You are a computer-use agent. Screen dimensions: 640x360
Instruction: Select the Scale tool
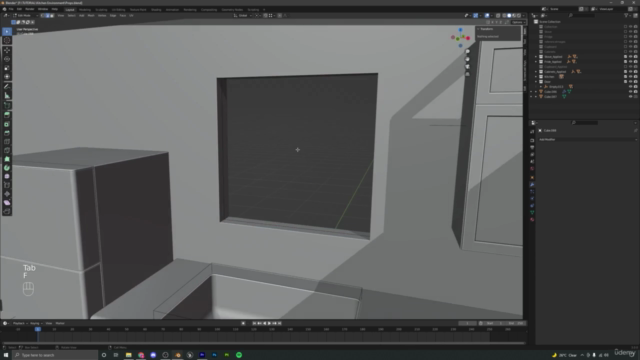pos(7,68)
